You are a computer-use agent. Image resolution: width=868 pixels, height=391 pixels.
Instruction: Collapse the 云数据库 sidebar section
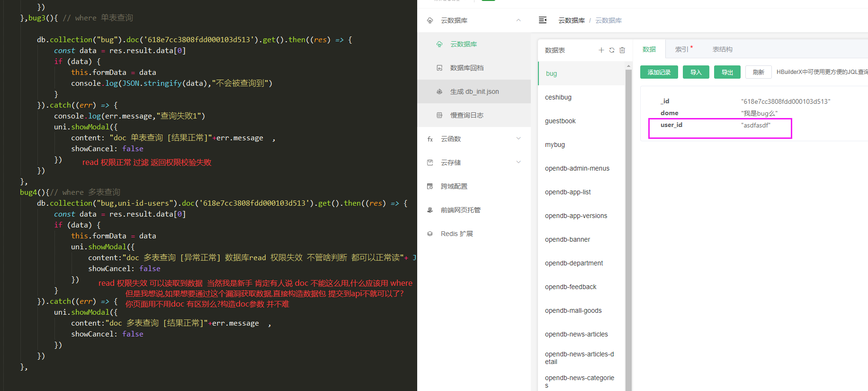point(519,20)
